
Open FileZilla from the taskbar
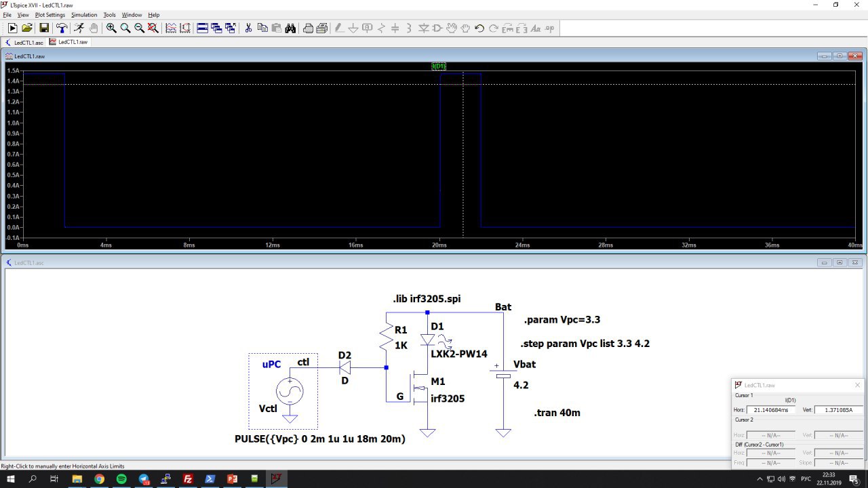pyautogui.click(x=188, y=479)
